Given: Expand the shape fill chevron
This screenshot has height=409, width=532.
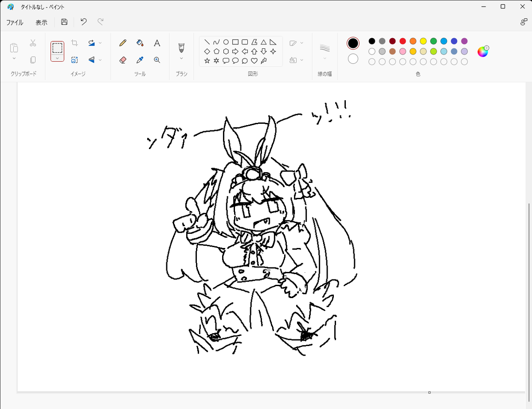Looking at the screenshot, I should point(302,59).
